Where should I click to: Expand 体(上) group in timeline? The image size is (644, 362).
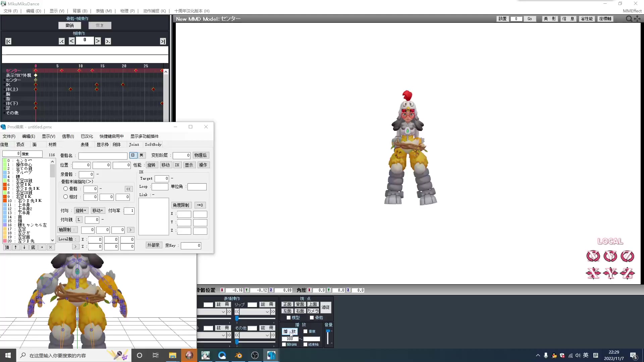pos(4,89)
